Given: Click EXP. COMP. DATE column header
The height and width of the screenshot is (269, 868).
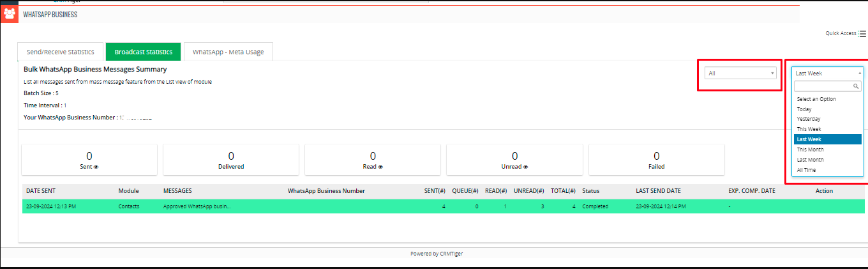Looking at the screenshot, I should click(x=752, y=191).
